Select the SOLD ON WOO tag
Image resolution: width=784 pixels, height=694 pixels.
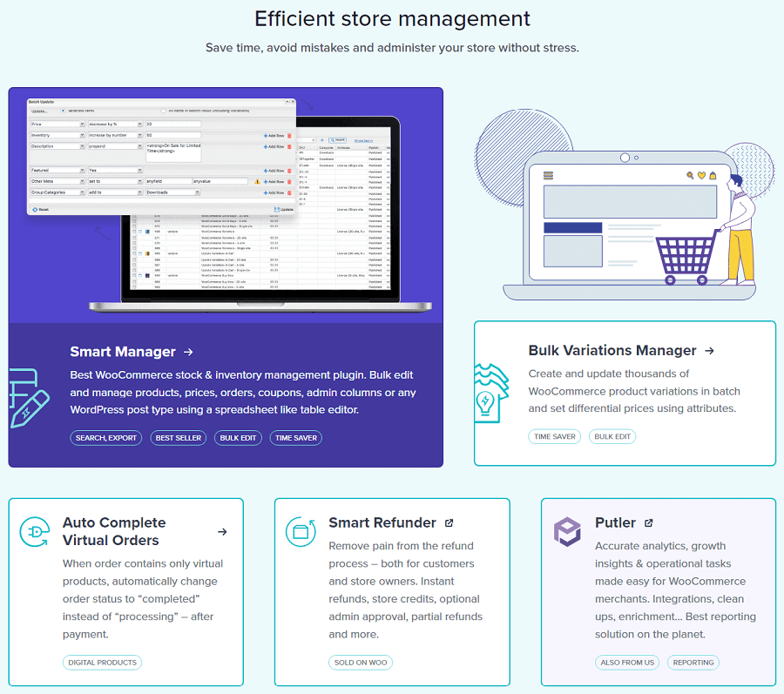point(361,662)
